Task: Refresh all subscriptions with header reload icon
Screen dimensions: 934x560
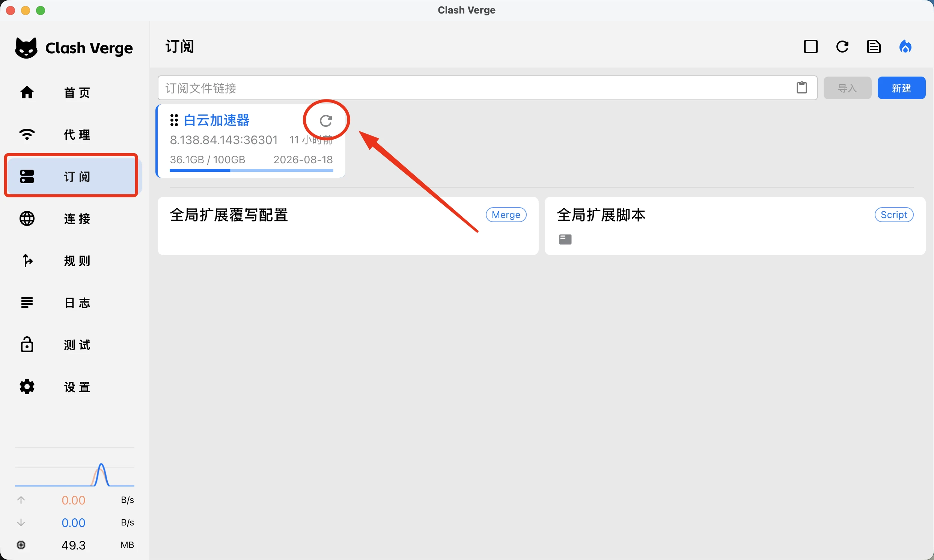Action: tap(842, 47)
